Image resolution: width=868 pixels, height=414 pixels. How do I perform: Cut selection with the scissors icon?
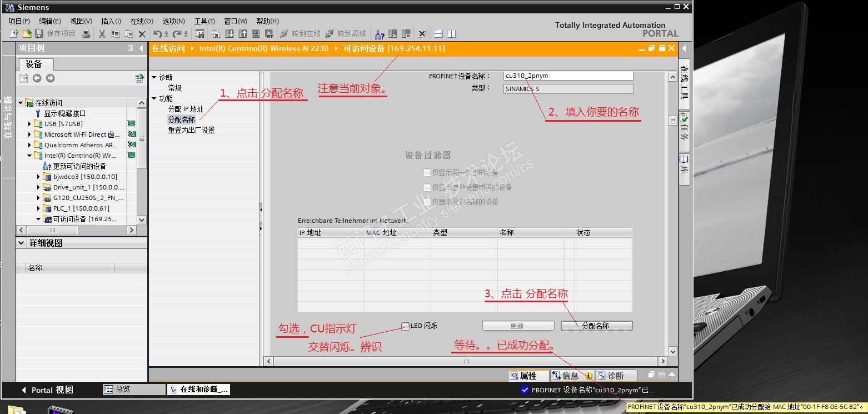pyautogui.click(x=102, y=34)
